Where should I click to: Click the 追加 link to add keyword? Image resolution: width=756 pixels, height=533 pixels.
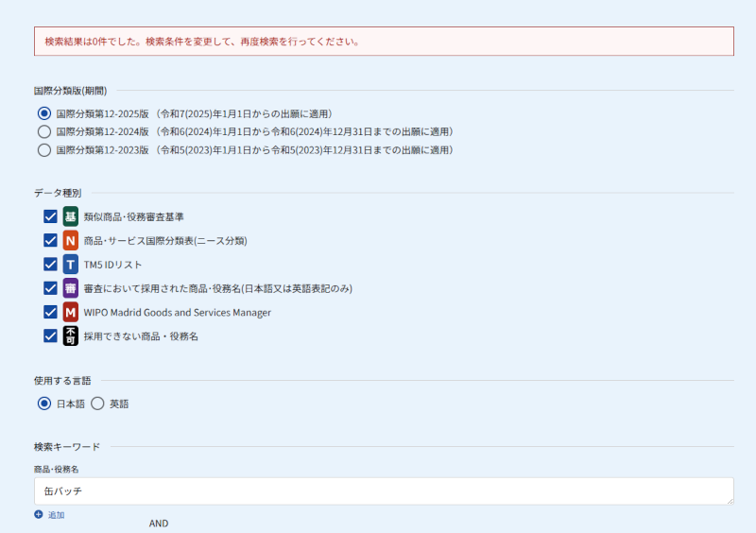tap(56, 515)
